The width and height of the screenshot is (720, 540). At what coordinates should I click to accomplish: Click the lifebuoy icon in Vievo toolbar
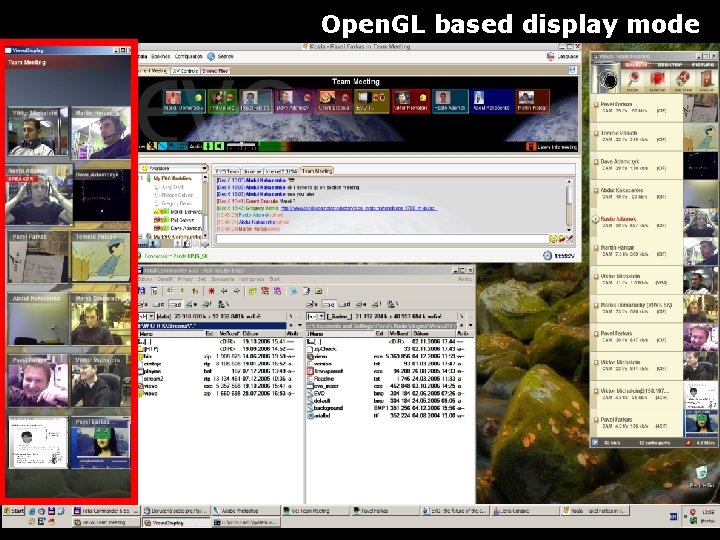[x=683, y=80]
